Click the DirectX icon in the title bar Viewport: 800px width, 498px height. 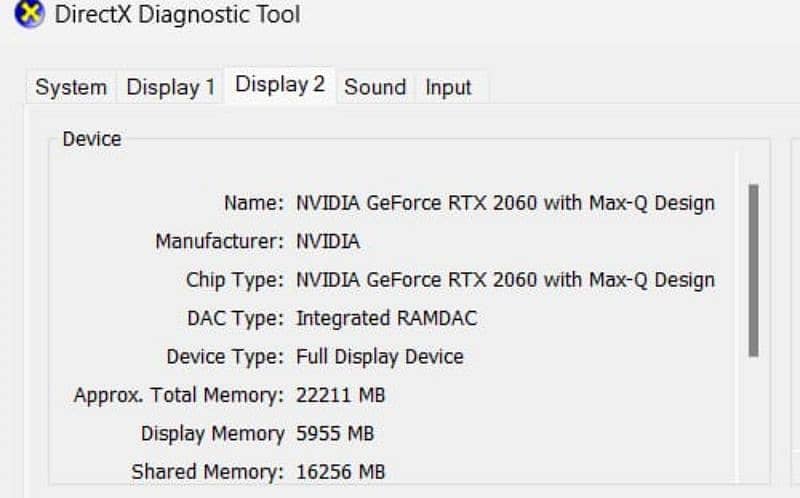point(29,15)
